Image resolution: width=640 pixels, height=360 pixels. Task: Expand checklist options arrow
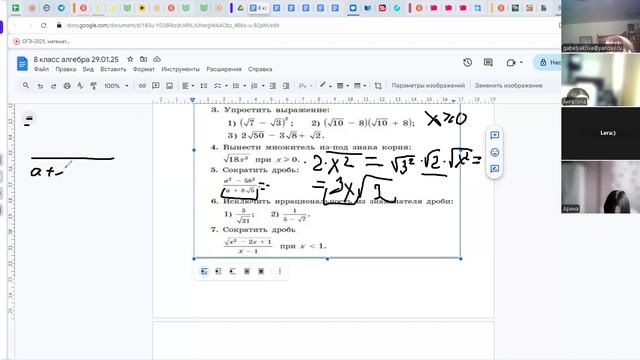click(226, 86)
